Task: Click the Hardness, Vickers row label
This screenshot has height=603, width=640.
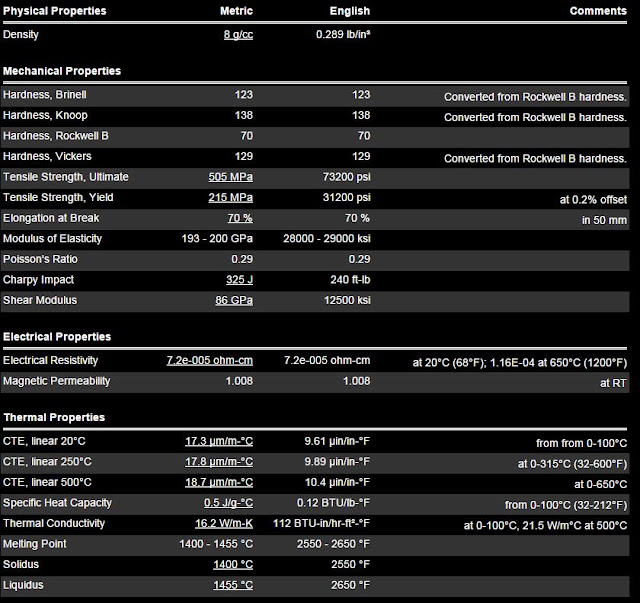Action: tap(47, 156)
